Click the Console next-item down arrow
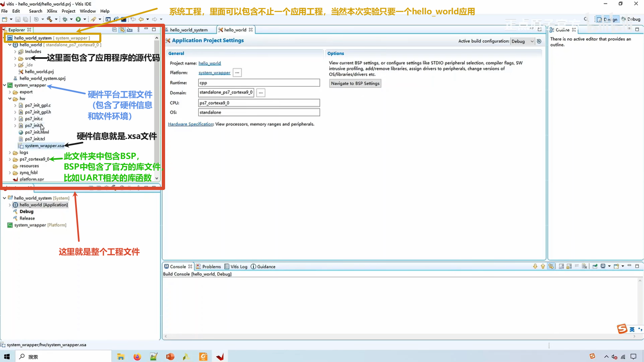 point(535,266)
